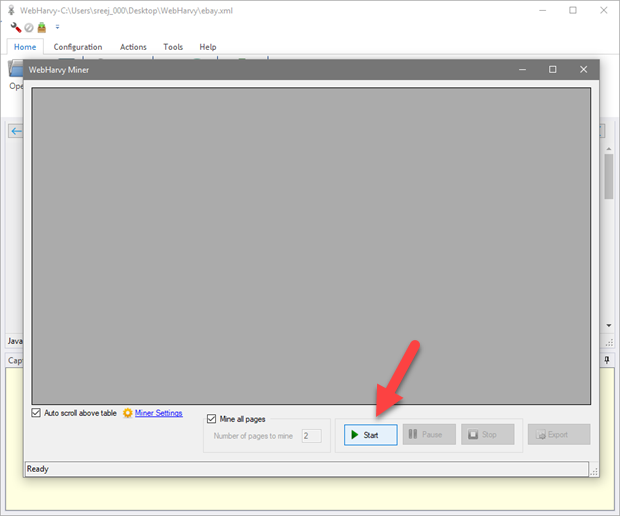The width and height of the screenshot is (620, 516).
Task: Select the Tools tab
Action: pos(173,47)
